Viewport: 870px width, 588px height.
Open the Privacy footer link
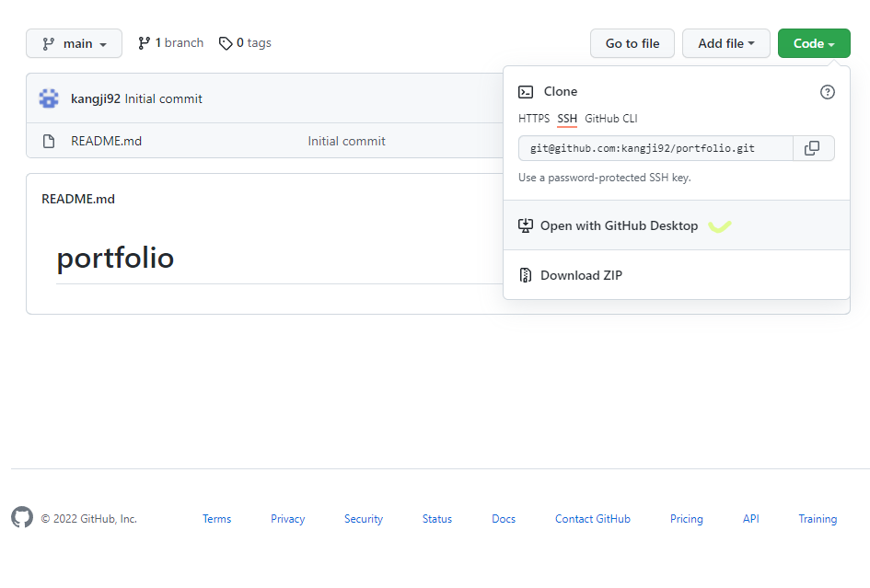[x=287, y=519]
